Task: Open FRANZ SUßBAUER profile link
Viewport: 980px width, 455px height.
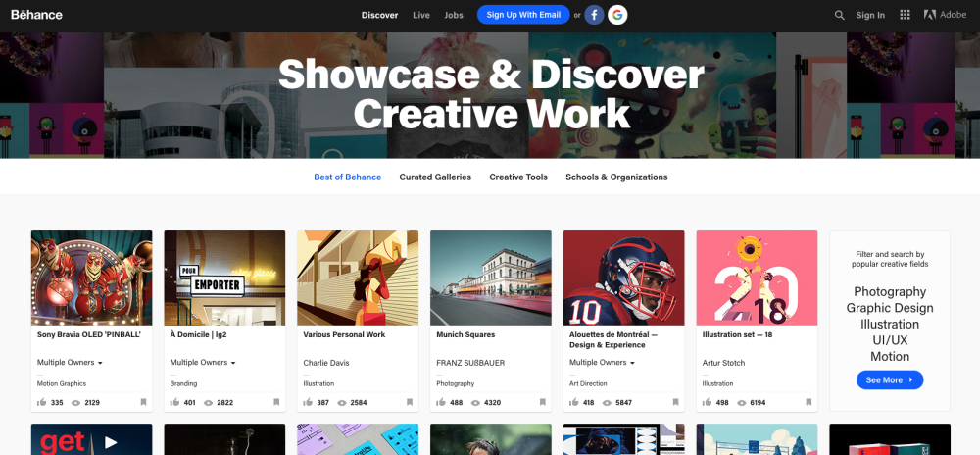Action: coord(470,363)
